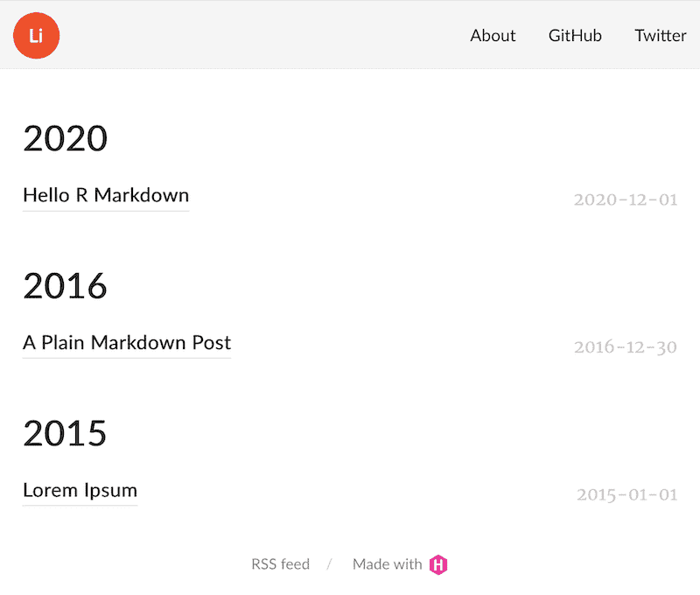Image resolution: width=700 pixels, height=595 pixels.
Task: Open the A Plain Markdown Post article
Action: [x=126, y=342]
